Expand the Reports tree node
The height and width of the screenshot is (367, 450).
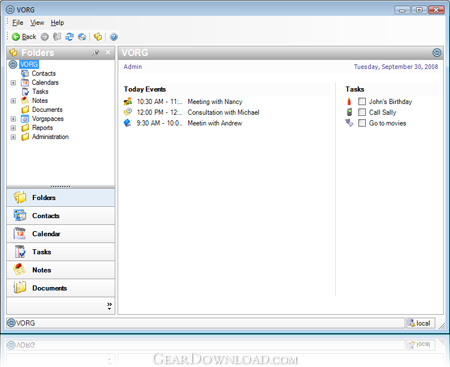pos(13,128)
